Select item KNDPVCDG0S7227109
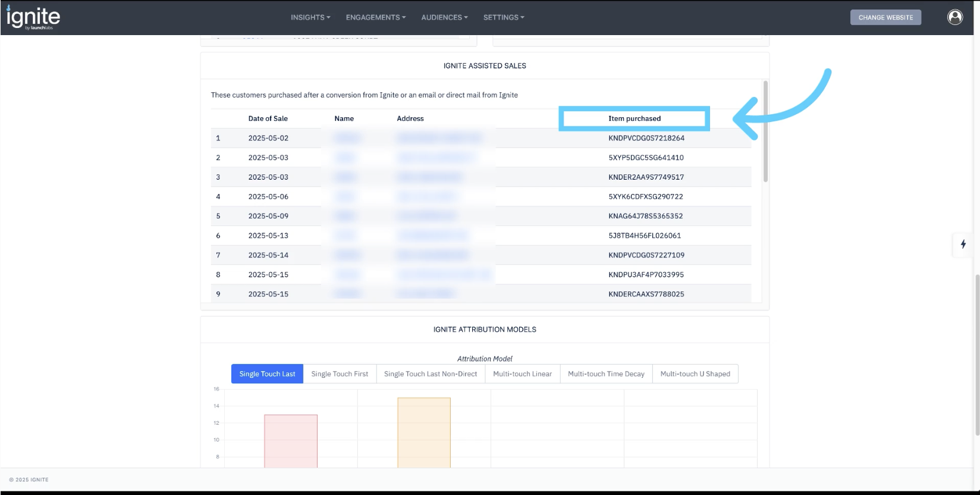The height and width of the screenshot is (495, 980). pyautogui.click(x=646, y=255)
